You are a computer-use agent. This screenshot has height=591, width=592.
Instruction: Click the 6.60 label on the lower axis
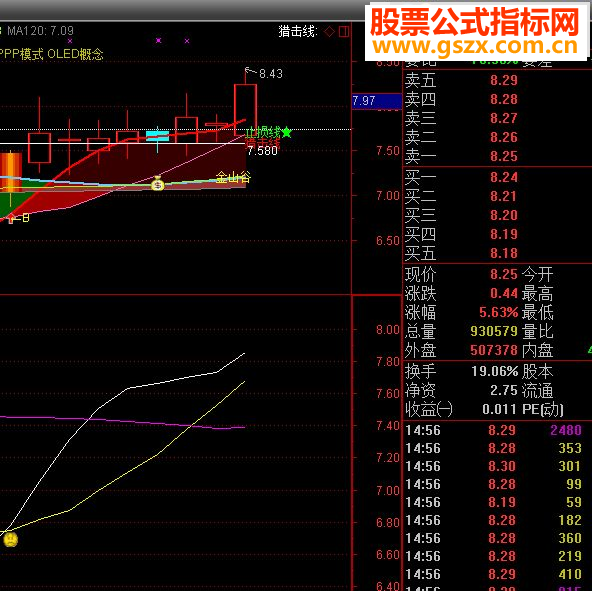coord(388,555)
